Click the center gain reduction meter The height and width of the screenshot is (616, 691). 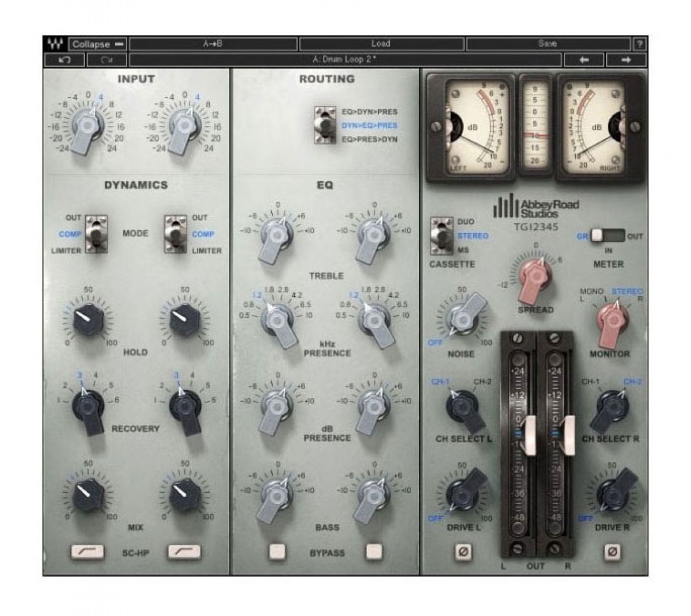coord(536,125)
